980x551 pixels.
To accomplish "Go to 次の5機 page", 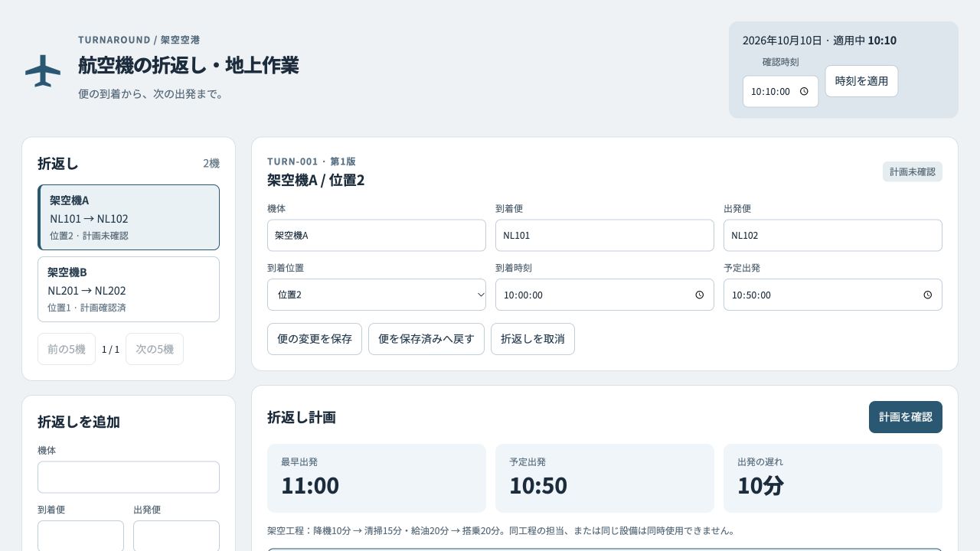I will click(x=155, y=349).
